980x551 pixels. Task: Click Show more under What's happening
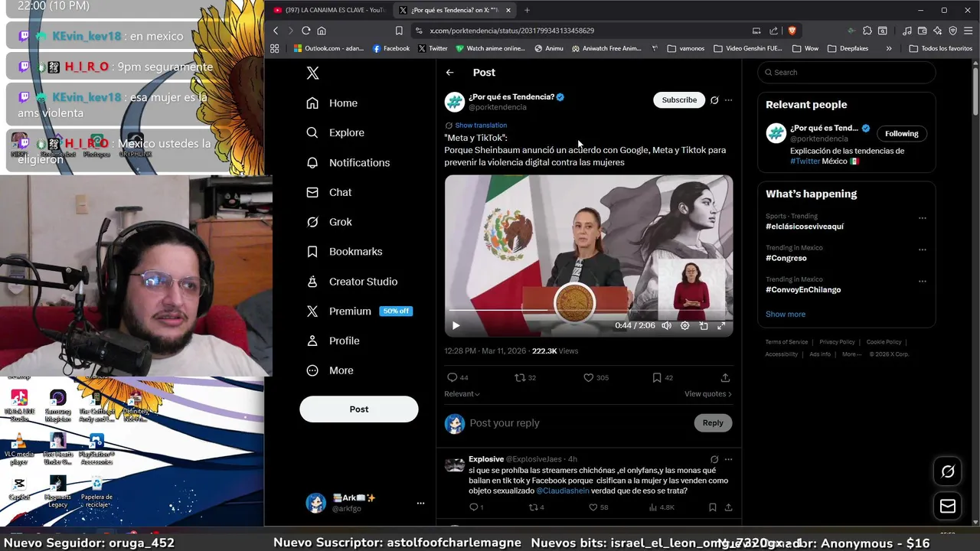[x=786, y=314]
